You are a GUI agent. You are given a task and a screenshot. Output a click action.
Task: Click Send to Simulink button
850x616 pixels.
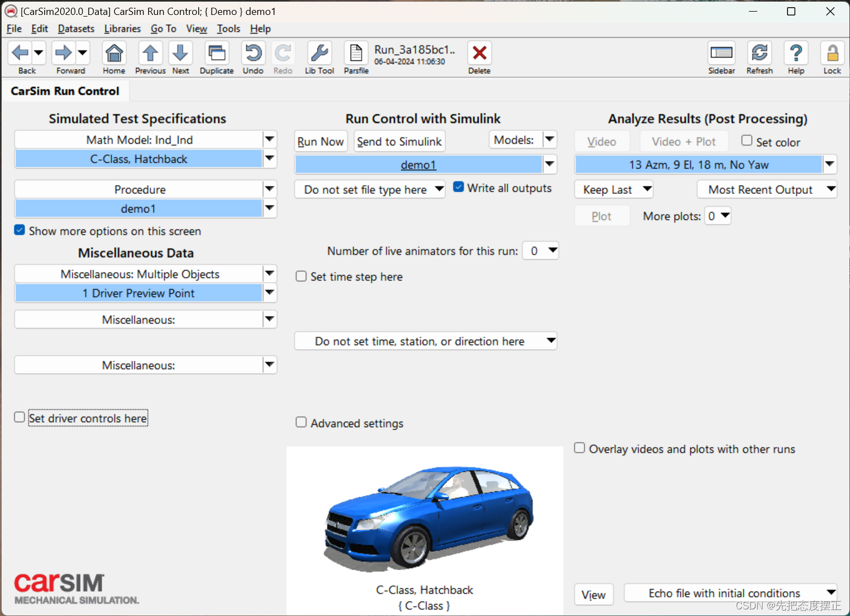[399, 141]
